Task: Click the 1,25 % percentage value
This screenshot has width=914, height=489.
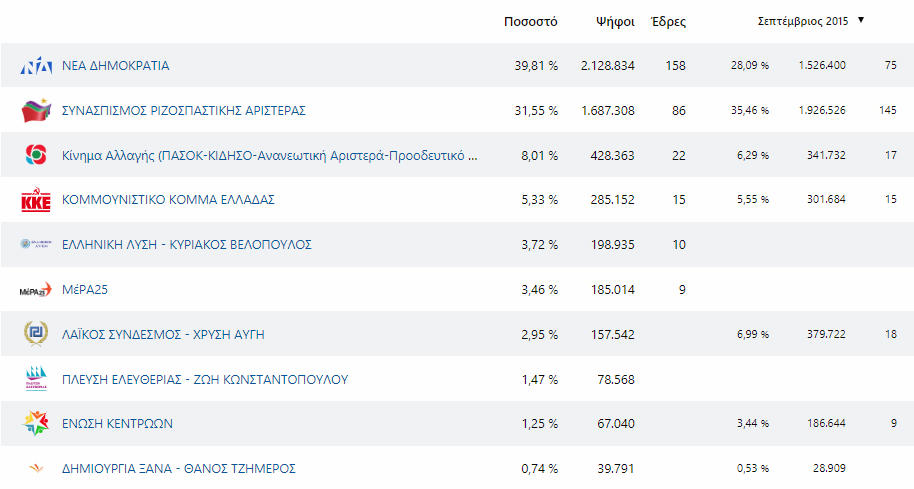Action: pos(539,424)
